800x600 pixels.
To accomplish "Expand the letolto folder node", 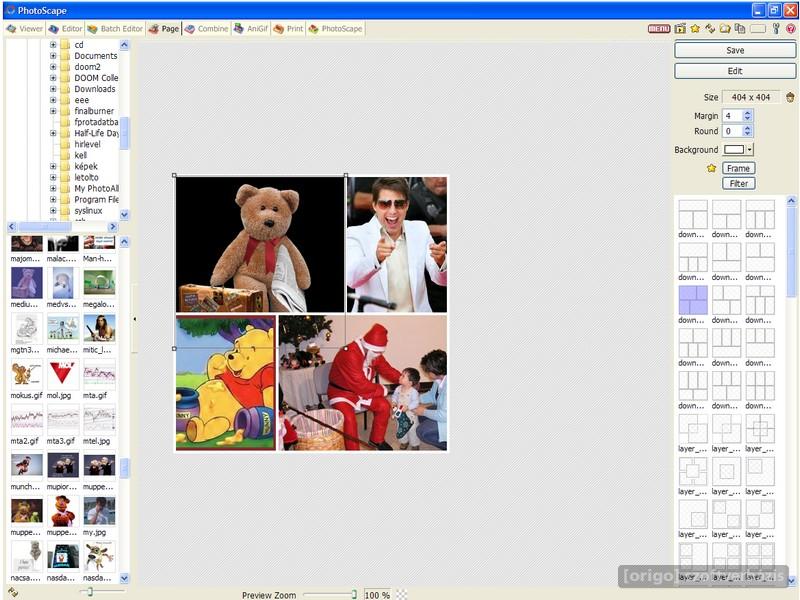I will point(53,177).
